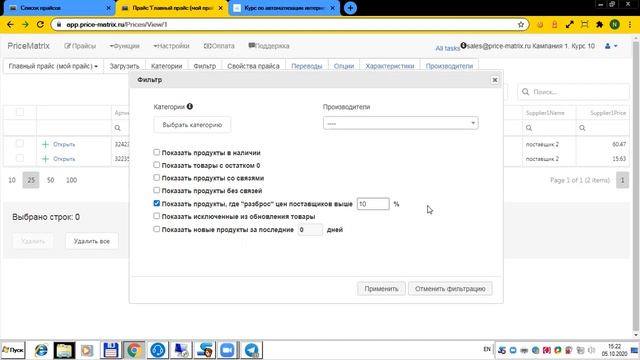Click the browser back arrow

[10, 24]
